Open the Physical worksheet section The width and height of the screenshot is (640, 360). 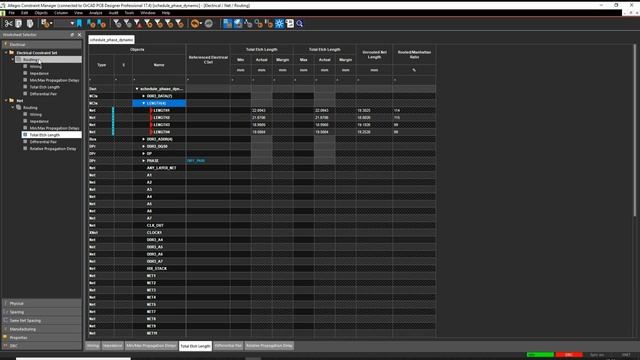42,304
